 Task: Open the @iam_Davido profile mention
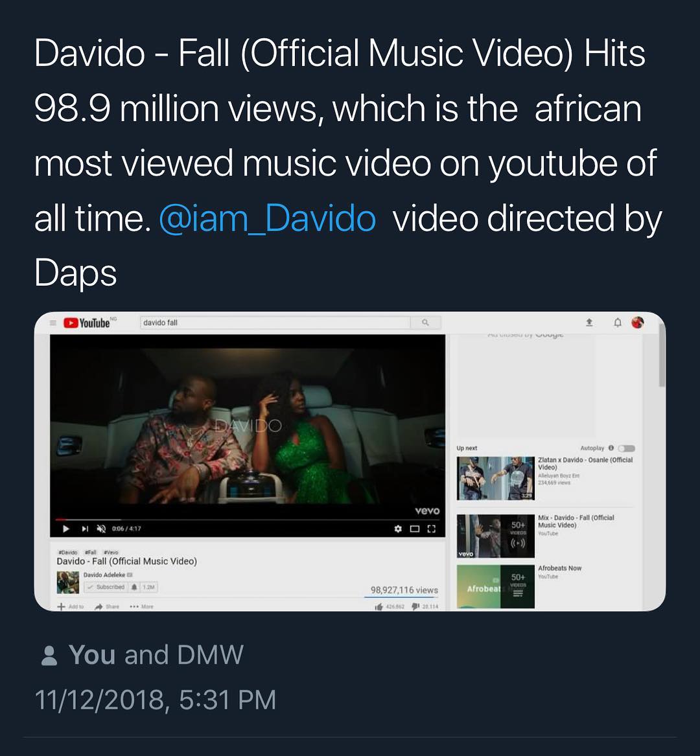click(267, 218)
